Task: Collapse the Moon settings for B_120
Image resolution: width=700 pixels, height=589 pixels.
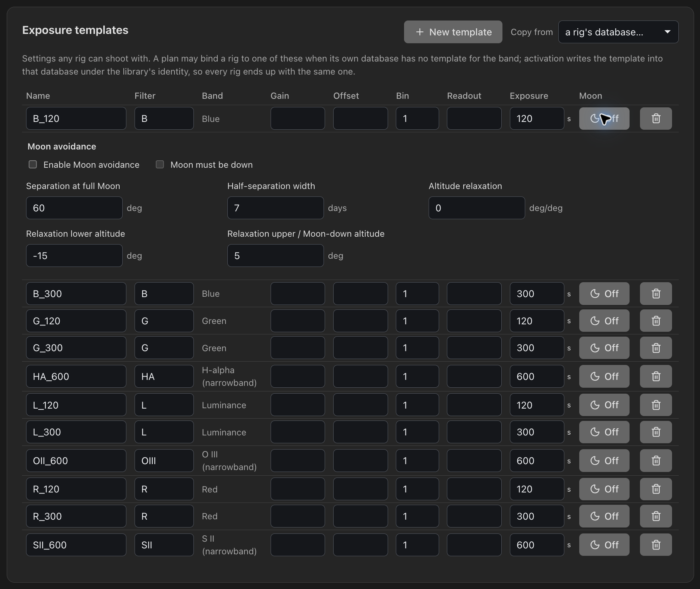Action: pos(604,119)
